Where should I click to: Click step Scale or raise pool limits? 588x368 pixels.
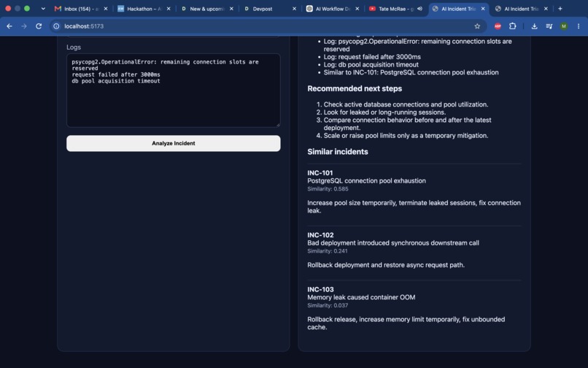[x=406, y=136]
